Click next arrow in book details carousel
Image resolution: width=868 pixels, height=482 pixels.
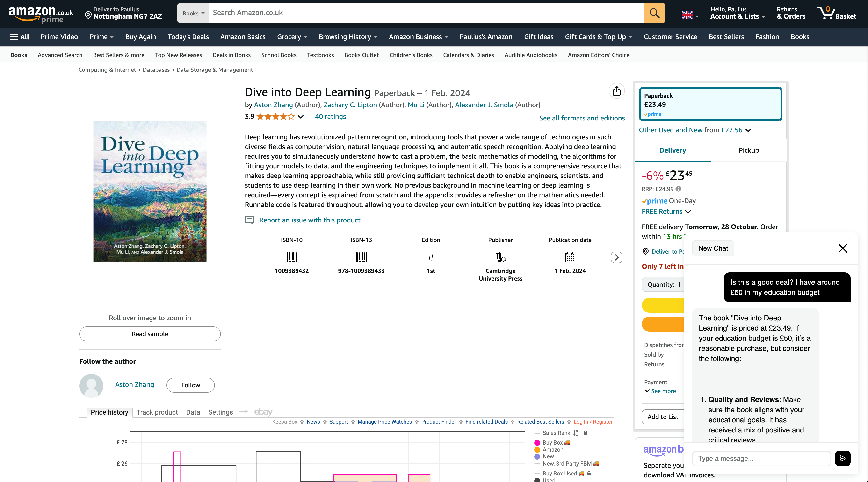click(x=616, y=258)
